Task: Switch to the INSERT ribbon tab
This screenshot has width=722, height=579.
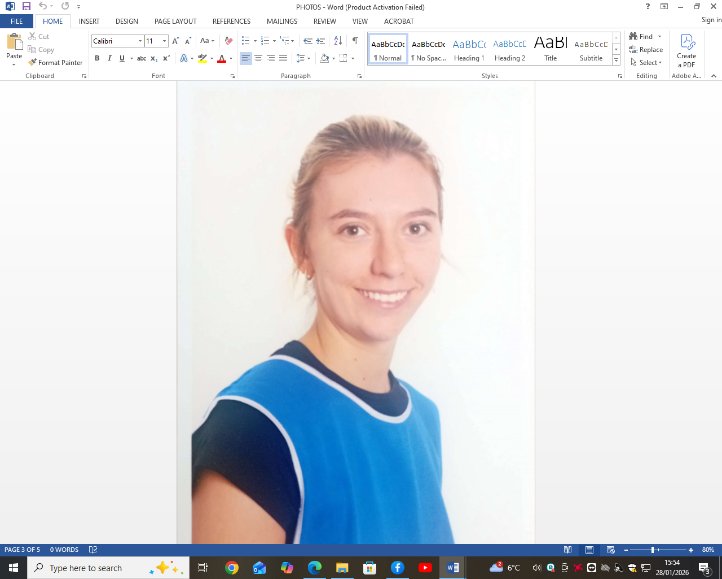Action: point(89,21)
